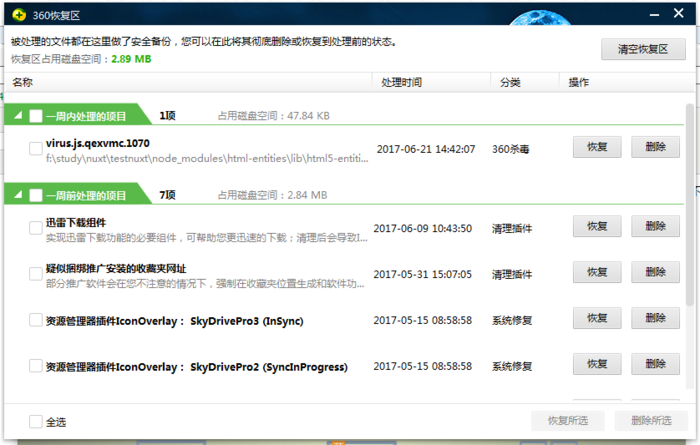Screen dimensions: 700x445
Task: Click 清空恢复区 button
Action: [643, 49]
